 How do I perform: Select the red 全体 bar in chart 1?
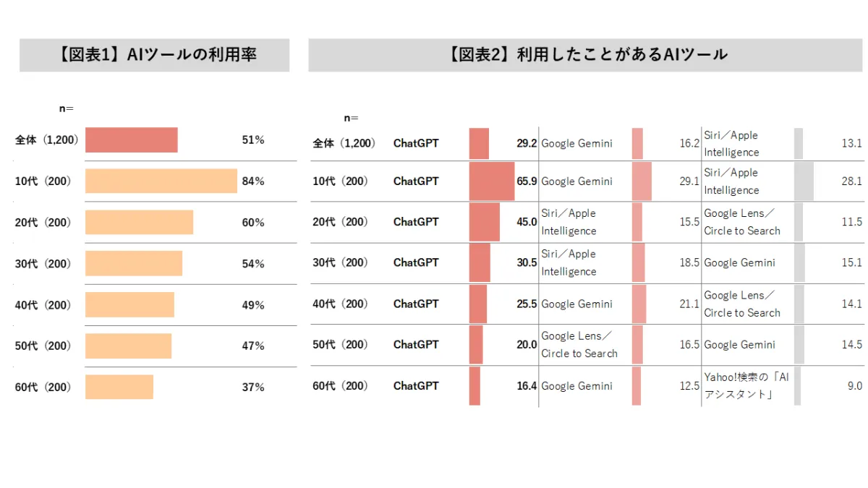pos(131,140)
